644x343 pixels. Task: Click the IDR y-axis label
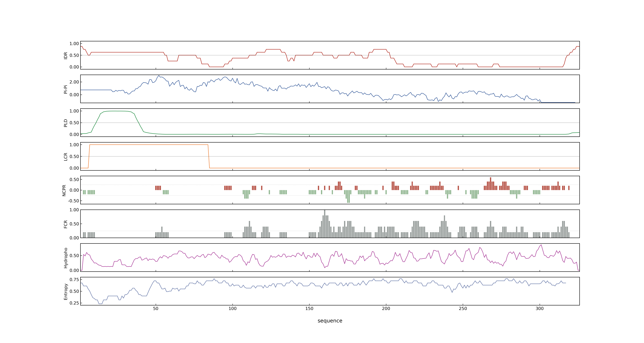click(x=66, y=55)
